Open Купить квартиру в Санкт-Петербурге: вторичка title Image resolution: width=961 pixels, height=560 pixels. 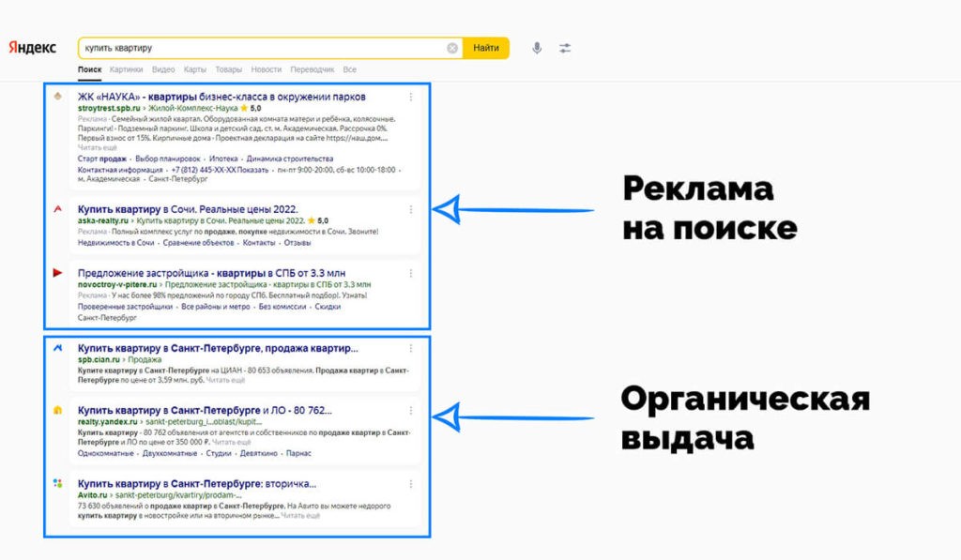click(x=197, y=483)
